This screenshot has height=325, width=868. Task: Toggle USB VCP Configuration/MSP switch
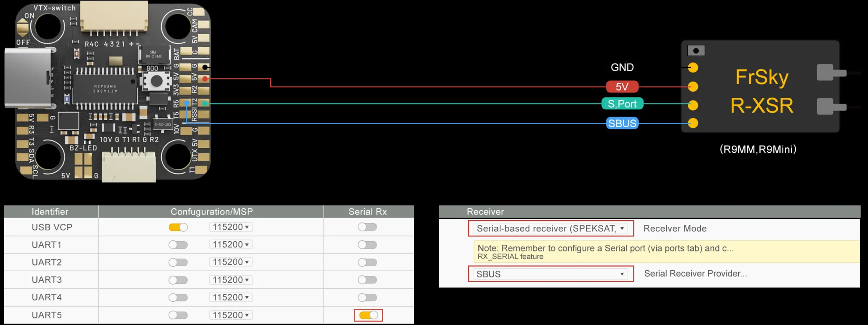(178, 227)
